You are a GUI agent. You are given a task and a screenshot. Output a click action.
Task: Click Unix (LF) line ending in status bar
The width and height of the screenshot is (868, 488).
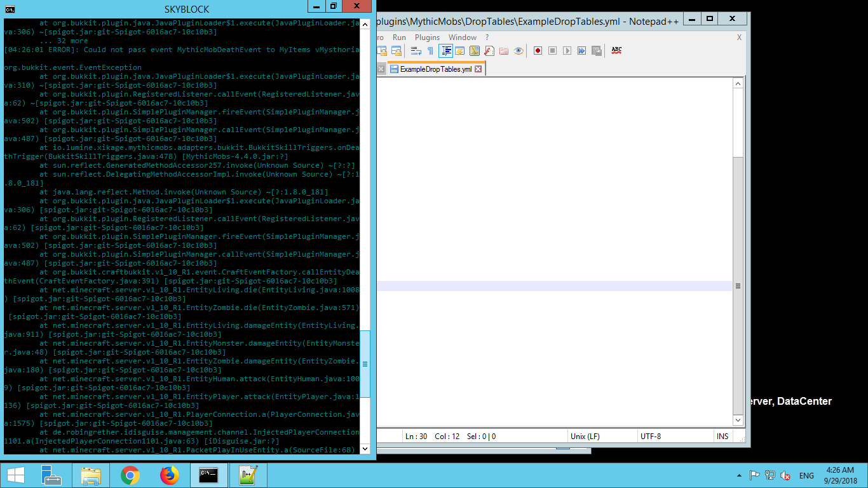585,437
